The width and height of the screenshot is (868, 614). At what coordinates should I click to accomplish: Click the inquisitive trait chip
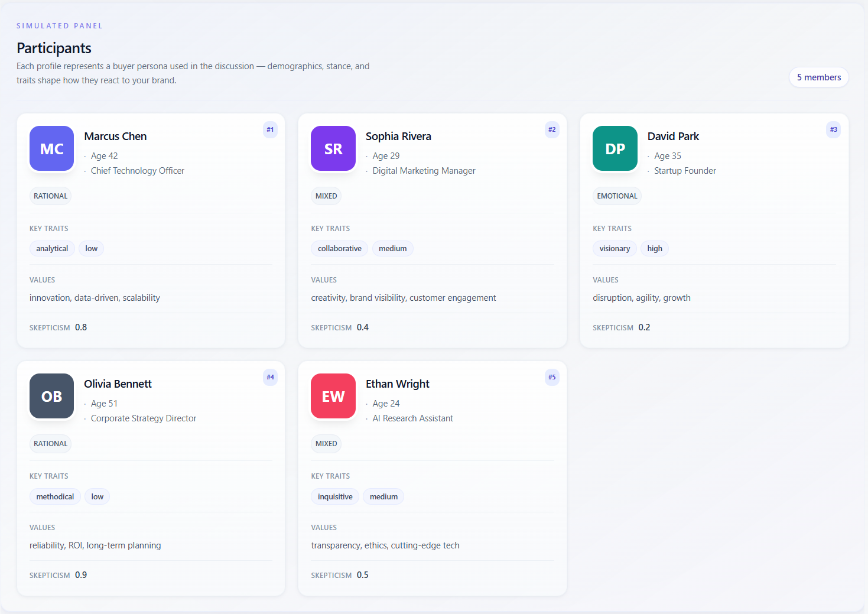point(335,497)
